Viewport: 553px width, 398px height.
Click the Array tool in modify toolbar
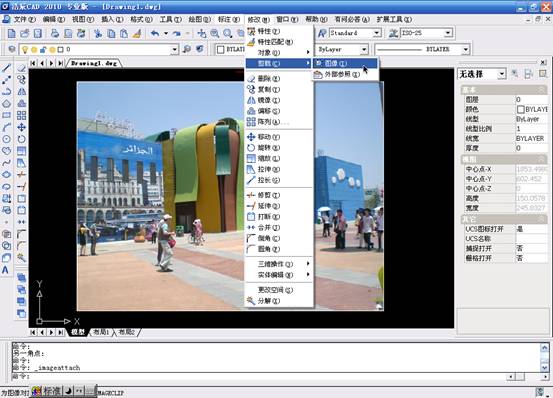point(22,115)
